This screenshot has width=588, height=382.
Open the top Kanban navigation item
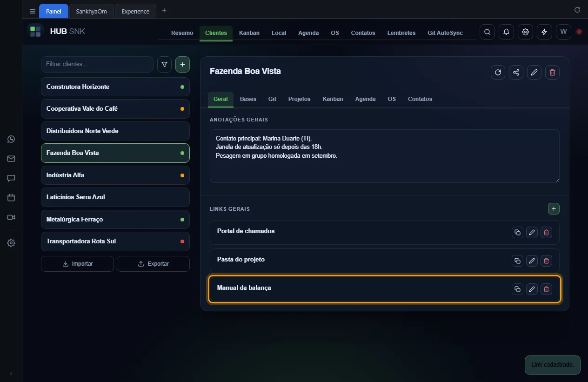[x=249, y=33]
